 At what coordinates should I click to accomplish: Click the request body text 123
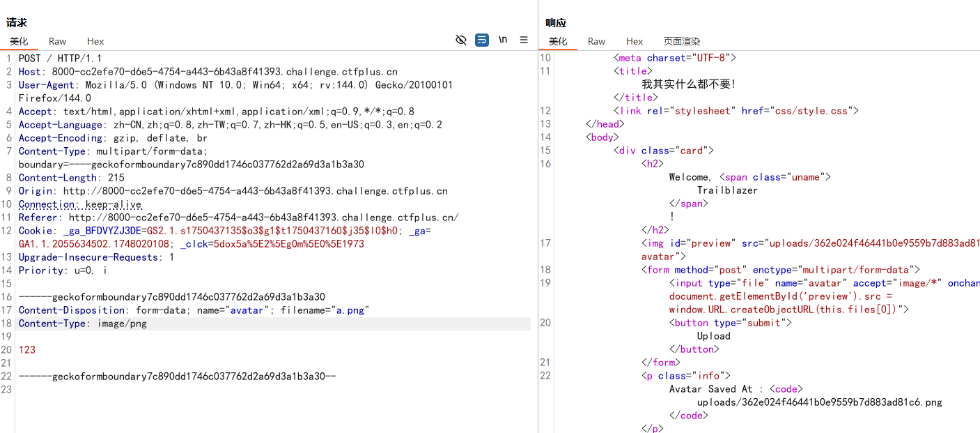(27, 350)
